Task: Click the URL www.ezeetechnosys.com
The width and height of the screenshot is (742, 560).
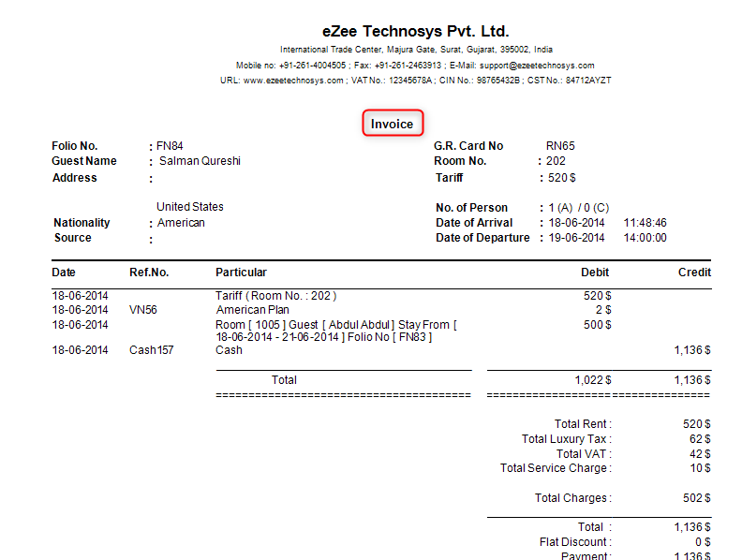Action: (293, 81)
